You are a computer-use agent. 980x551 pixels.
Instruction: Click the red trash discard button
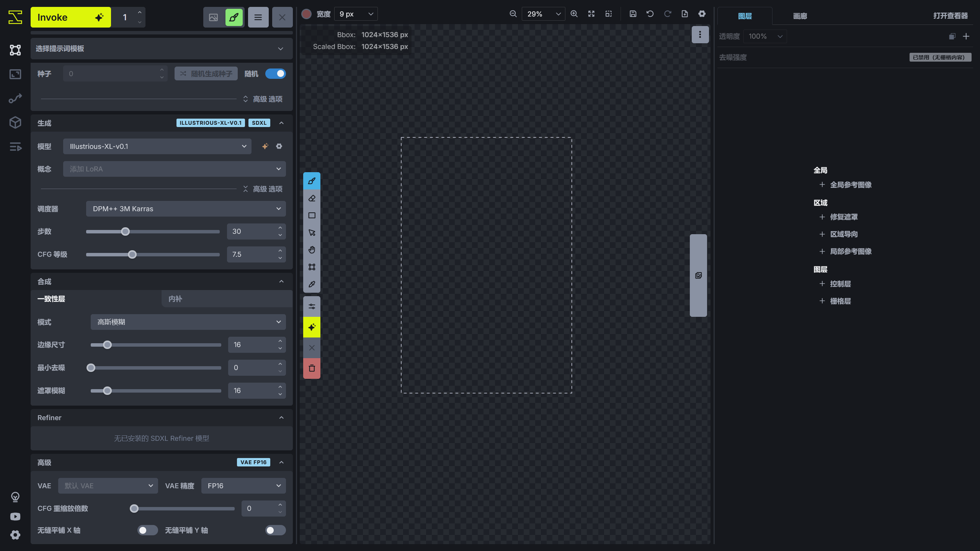312,368
